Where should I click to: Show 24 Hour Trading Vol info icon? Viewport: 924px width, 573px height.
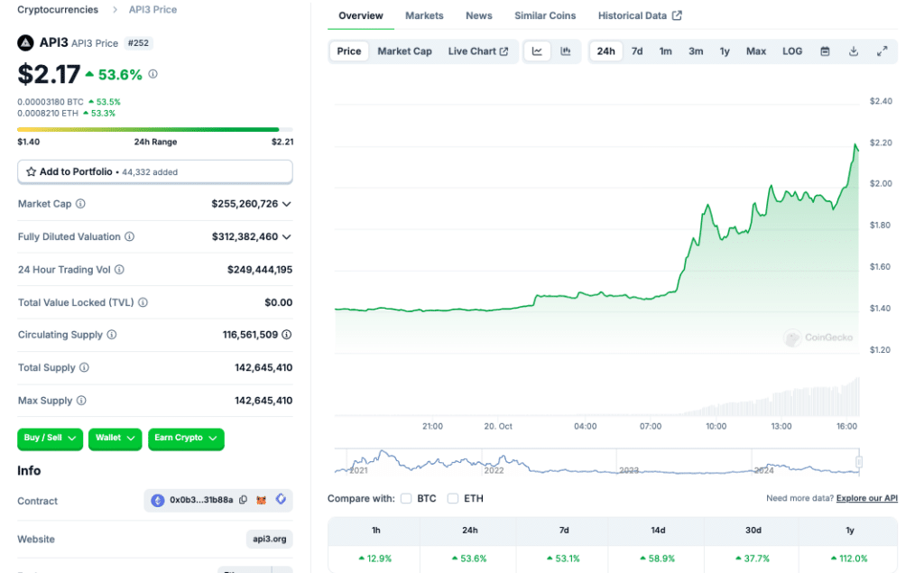pyautogui.click(x=120, y=270)
